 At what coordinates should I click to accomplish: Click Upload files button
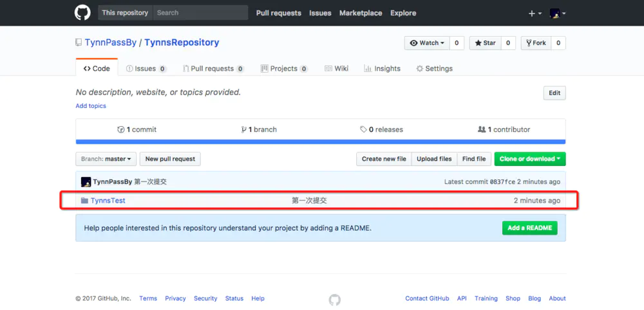tap(434, 159)
